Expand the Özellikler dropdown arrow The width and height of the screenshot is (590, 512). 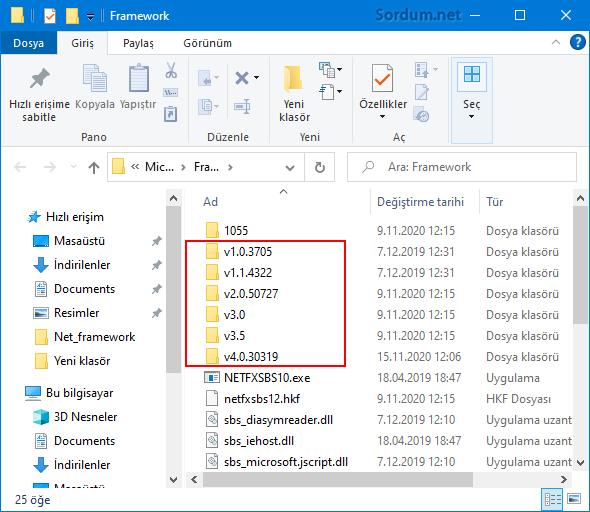pos(382,117)
